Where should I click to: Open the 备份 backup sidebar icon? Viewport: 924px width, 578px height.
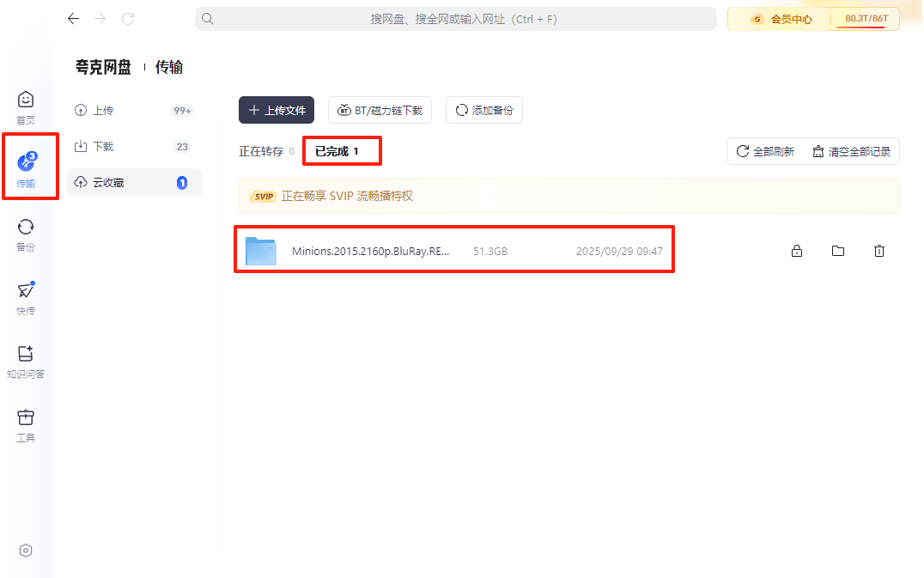tap(26, 233)
